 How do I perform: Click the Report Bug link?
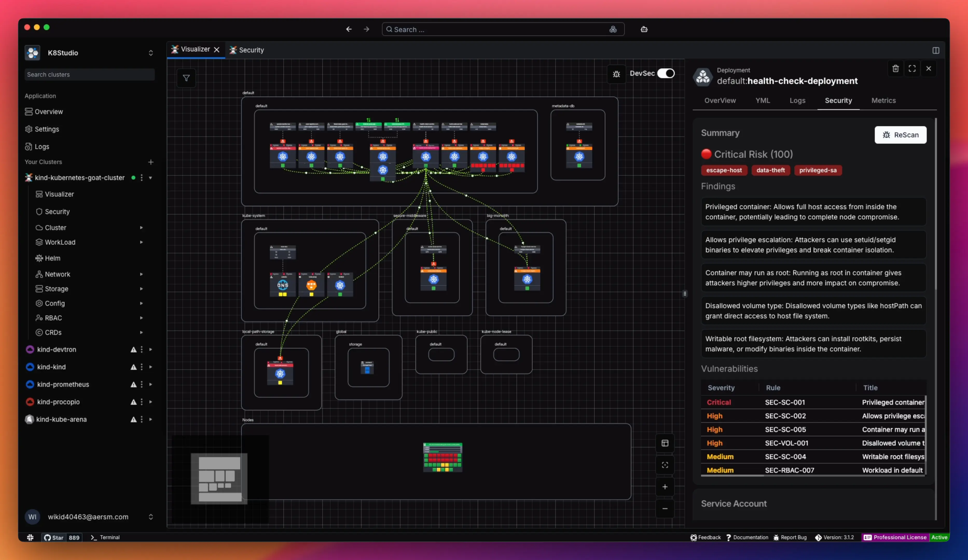point(790,537)
